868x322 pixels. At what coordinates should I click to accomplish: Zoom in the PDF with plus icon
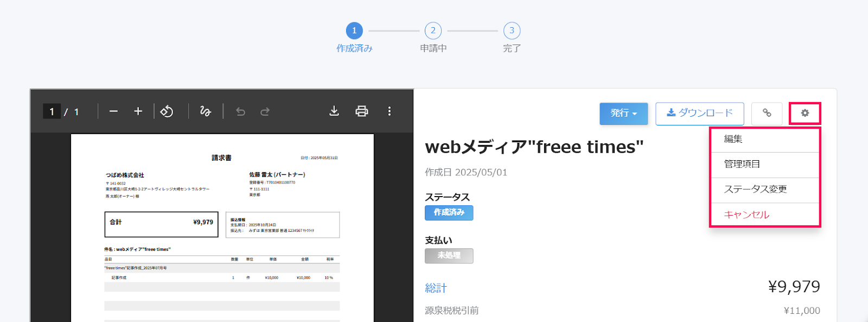click(138, 111)
